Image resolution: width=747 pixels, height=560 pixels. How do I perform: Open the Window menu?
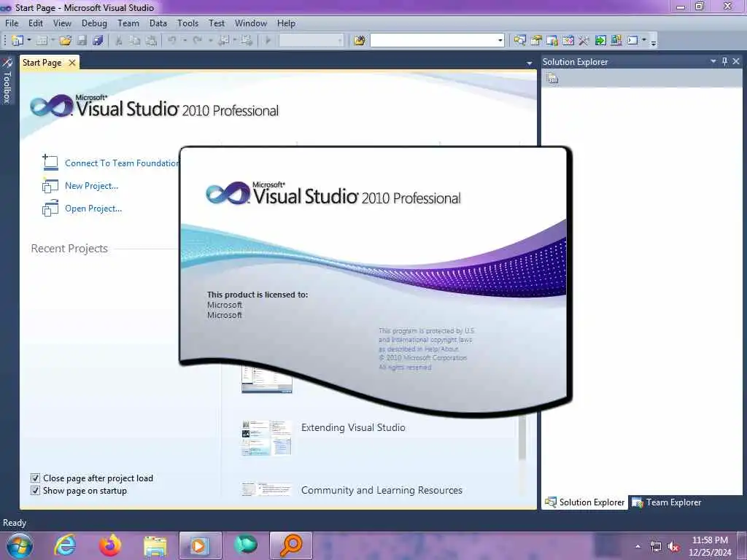251,23
